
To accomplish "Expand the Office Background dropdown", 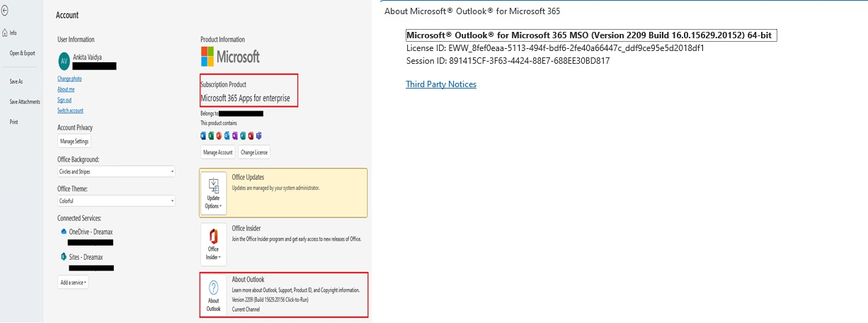I will [116, 171].
